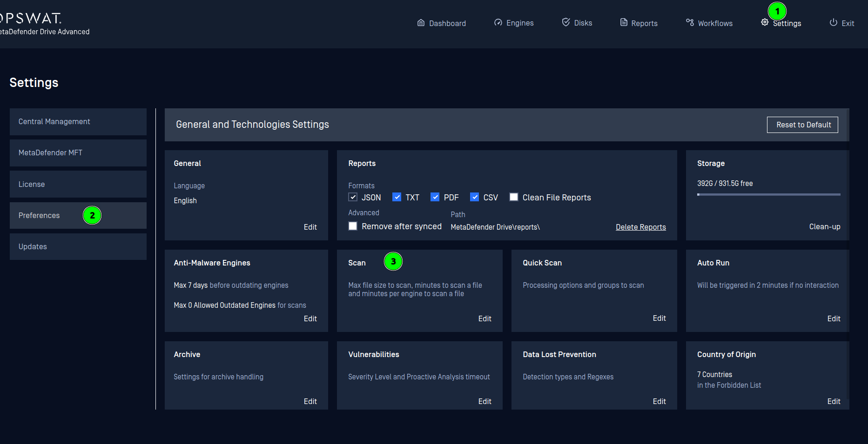The image size is (868, 444).
Task: Edit the Archive handling settings
Action: click(310, 401)
